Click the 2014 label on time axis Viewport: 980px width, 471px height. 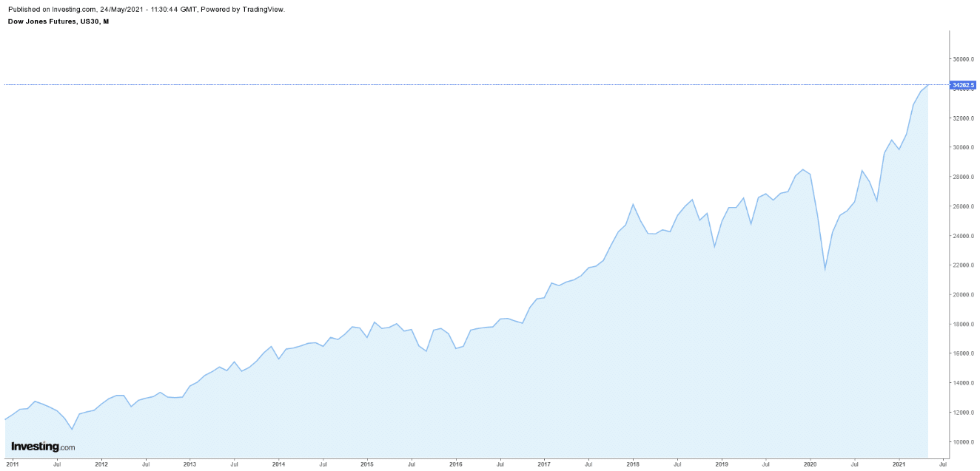click(x=278, y=464)
